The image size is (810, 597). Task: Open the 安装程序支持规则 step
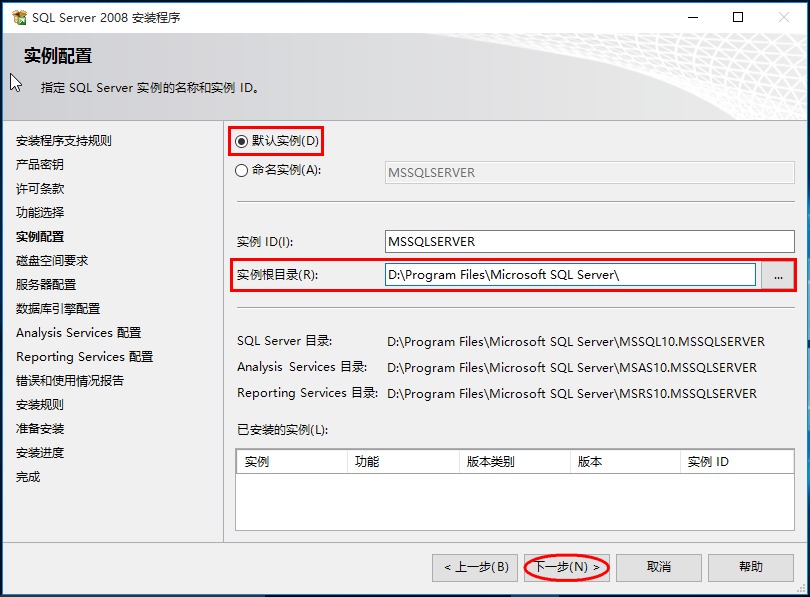tap(64, 140)
